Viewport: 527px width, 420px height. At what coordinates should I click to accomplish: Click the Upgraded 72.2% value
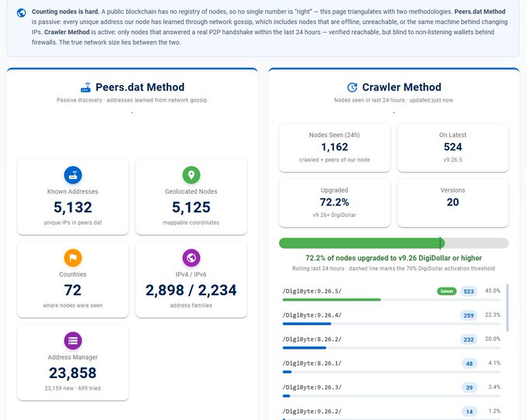pos(335,202)
